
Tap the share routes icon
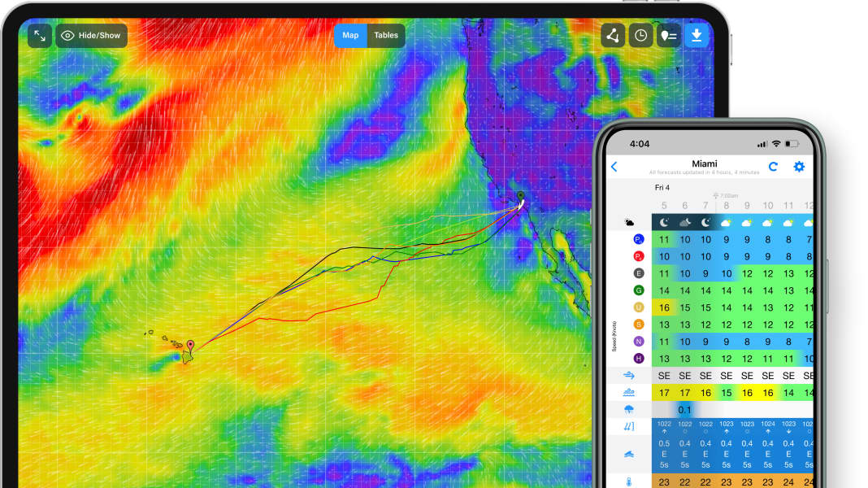(612, 35)
